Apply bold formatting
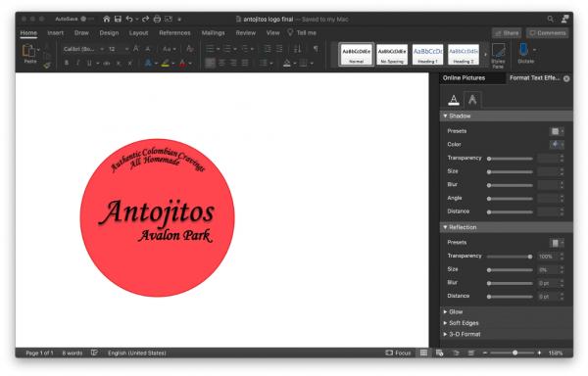Screen dimensions: 588x376 click(x=67, y=63)
